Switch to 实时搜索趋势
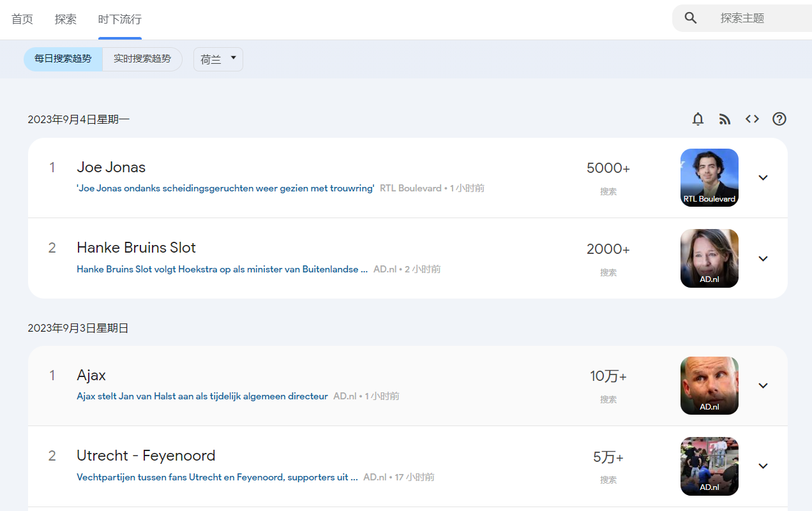The height and width of the screenshot is (511, 812). click(x=142, y=59)
